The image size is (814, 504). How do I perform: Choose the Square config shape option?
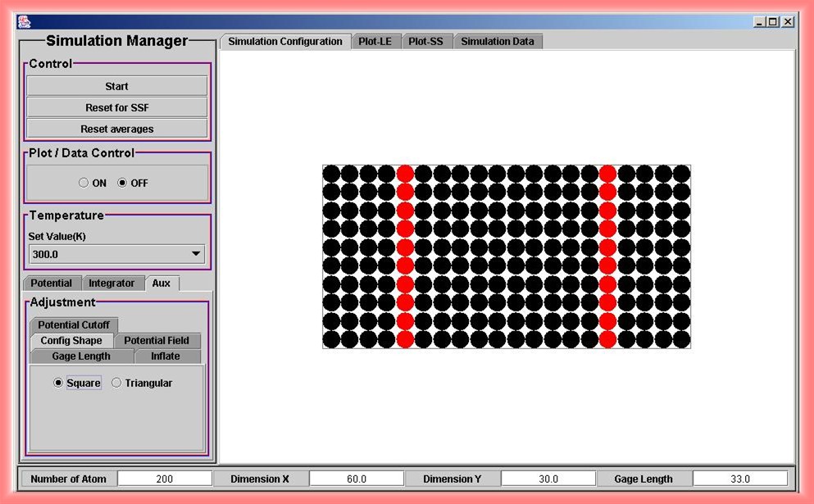tap(58, 383)
